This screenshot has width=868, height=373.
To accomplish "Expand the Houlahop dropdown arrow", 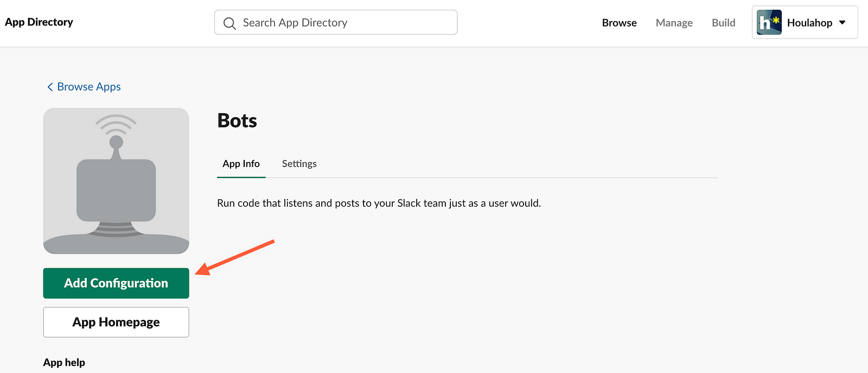I will tap(843, 22).
